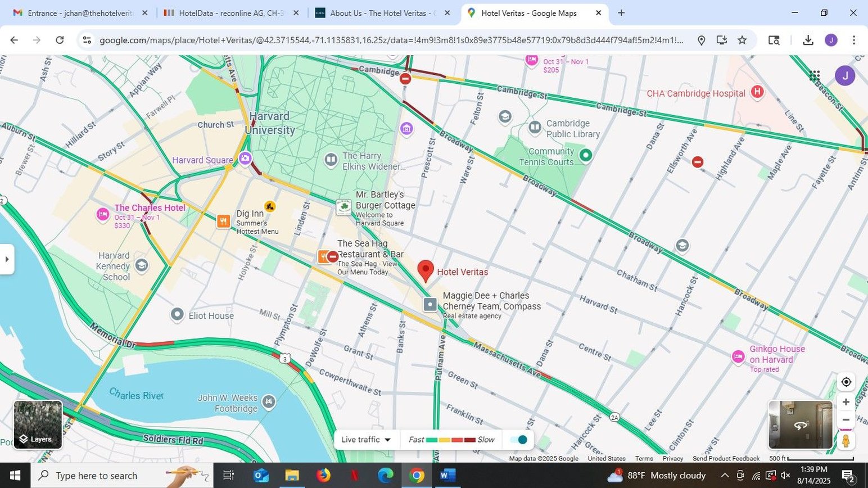
Task: Center map on your location
Action: [846, 382]
